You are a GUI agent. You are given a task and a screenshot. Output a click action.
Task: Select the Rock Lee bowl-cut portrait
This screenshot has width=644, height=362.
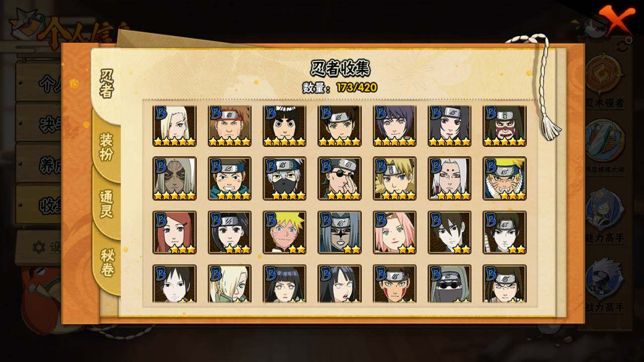point(285,125)
